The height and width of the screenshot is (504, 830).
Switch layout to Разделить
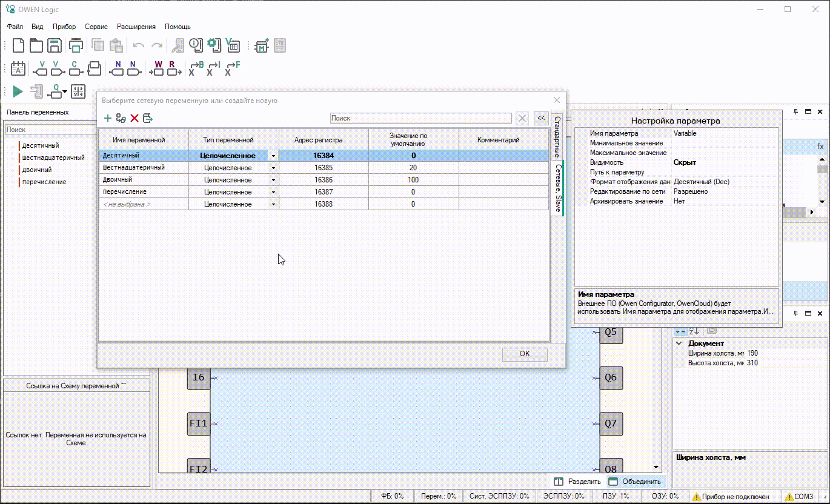[578, 482]
